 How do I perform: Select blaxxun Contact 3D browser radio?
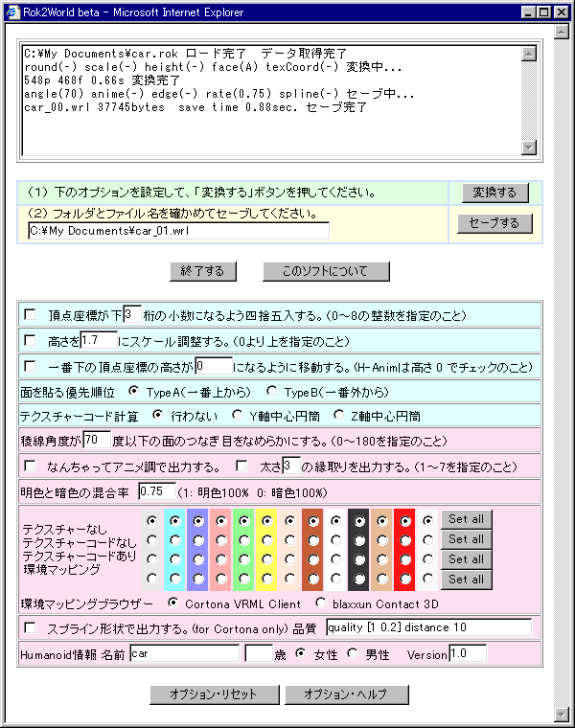click(320, 603)
